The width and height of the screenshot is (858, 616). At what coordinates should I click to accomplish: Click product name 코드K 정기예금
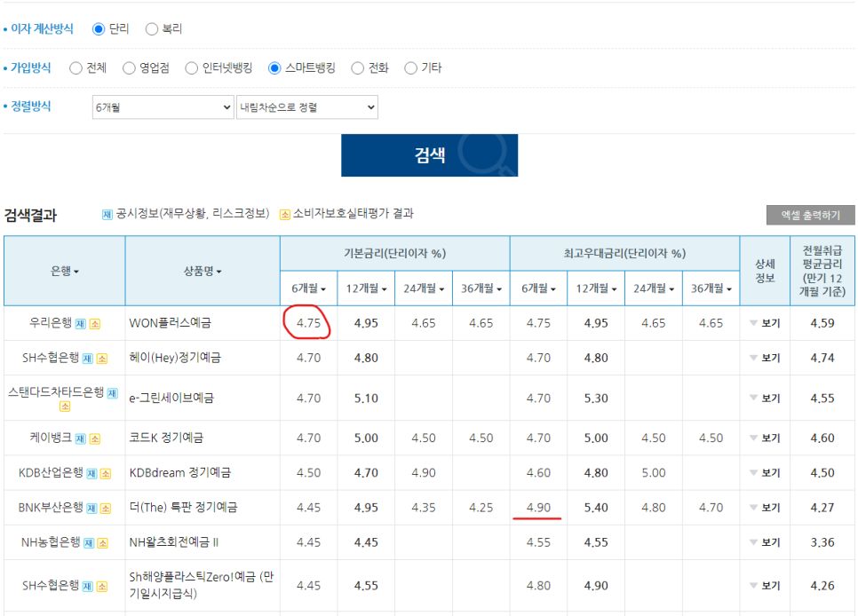[166, 438]
